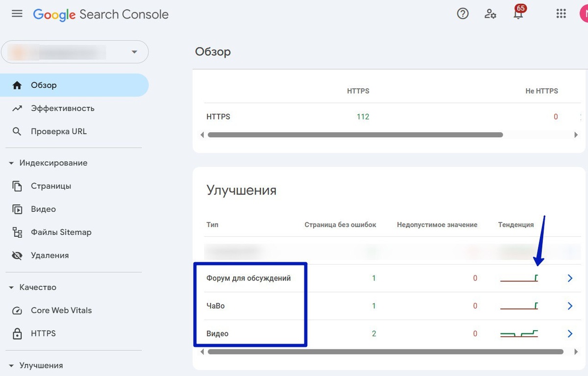The width and height of the screenshot is (588, 376).
Task: Open the Видео enhancement row arrow
Action: pyautogui.click(x=570, y=334)
